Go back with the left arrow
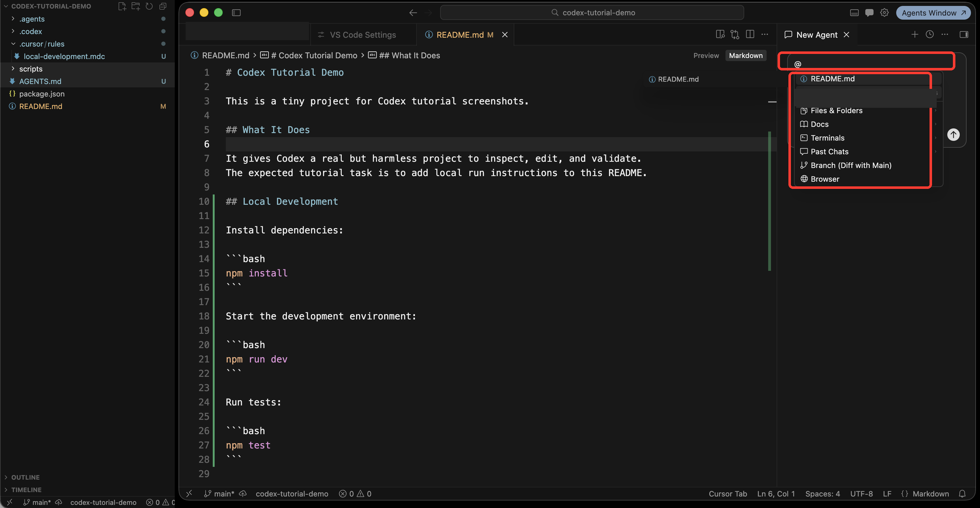The height and width of the screenshot is (508, 980). (413, 12)
